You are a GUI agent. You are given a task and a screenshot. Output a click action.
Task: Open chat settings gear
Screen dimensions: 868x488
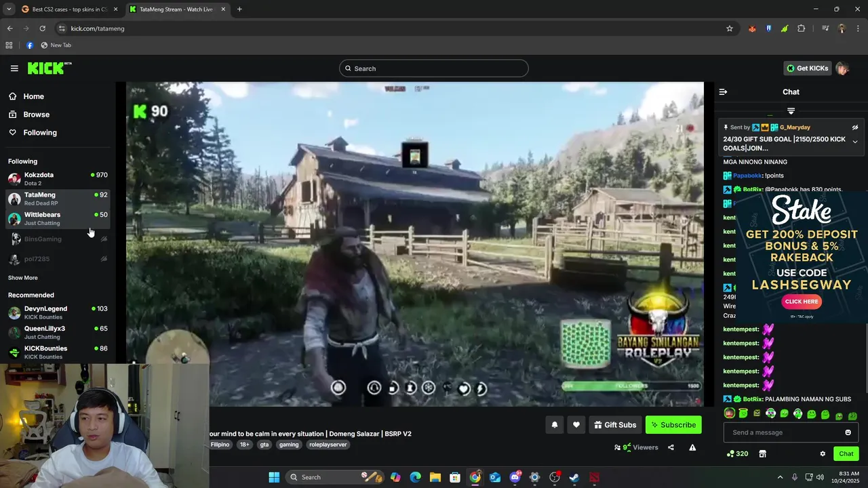pos(823,453)
